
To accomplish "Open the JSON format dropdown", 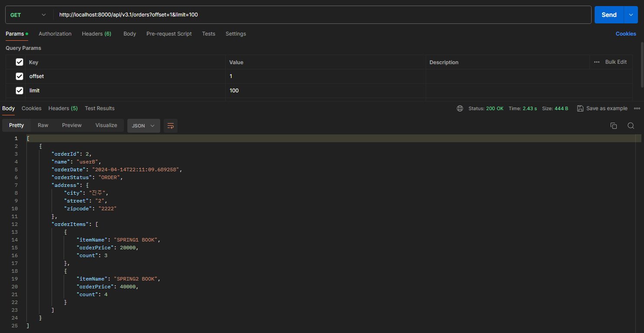I will click(144, 126).
